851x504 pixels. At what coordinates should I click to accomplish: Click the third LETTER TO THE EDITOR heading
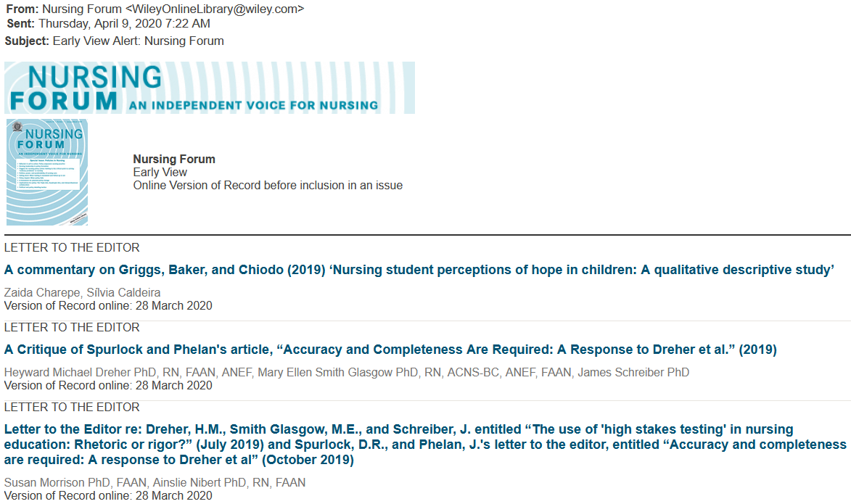(x=72, y=407)
